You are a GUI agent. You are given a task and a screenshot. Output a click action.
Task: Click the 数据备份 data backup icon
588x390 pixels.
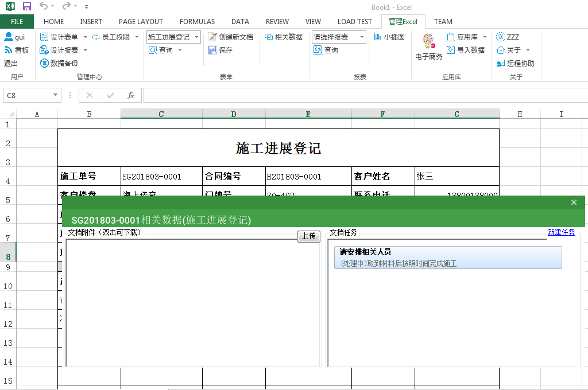pos(44,63)
